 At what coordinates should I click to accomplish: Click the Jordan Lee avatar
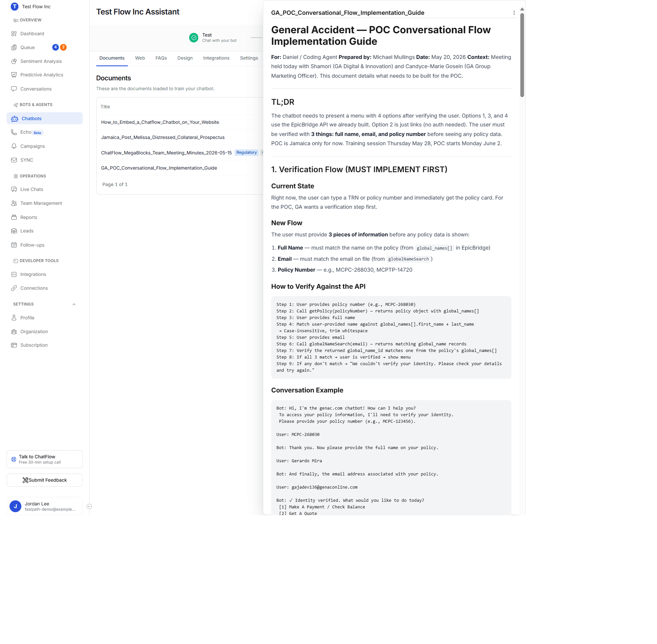(15, 506)
